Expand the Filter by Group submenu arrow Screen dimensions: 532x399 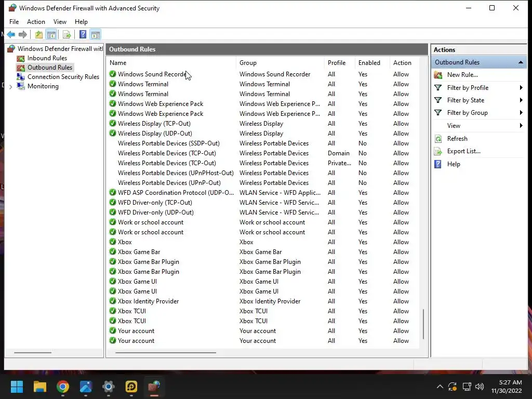pyautogui.click(x=521, y=113)
